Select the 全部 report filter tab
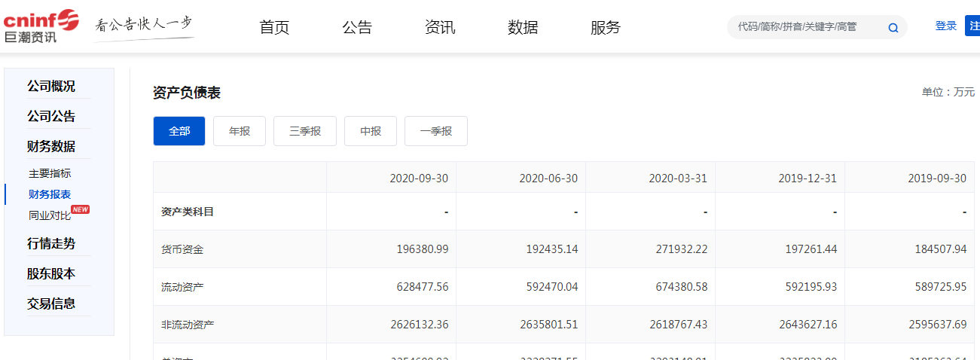Viewport: 980px width, 360px height. [179, 131]
